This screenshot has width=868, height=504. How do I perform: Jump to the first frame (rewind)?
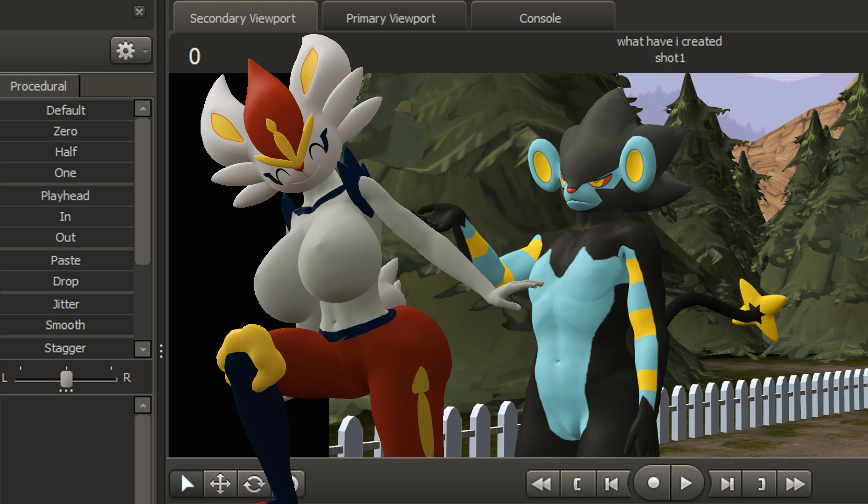click(542, 484)
